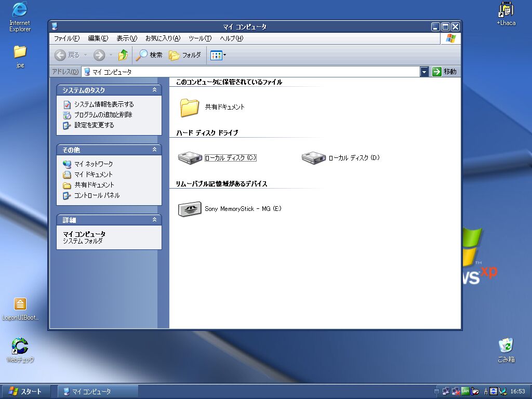This screenshot has height=399, width=532.
Task: Open the 検索 search pane
Action: click(149, 55)
